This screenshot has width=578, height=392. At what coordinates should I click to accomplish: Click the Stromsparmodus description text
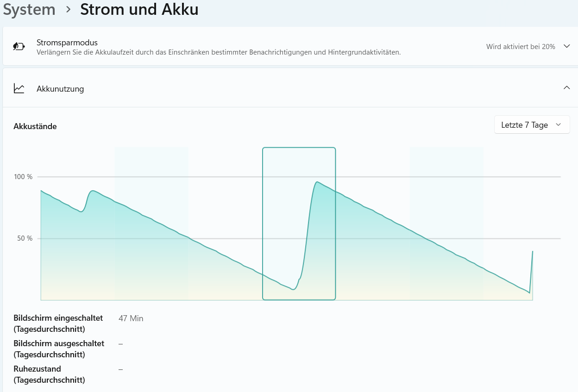pos(218,52)
